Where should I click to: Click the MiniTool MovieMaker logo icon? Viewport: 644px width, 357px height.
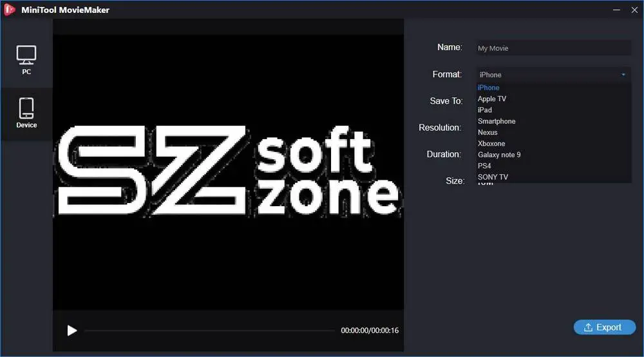pos(10,10)
